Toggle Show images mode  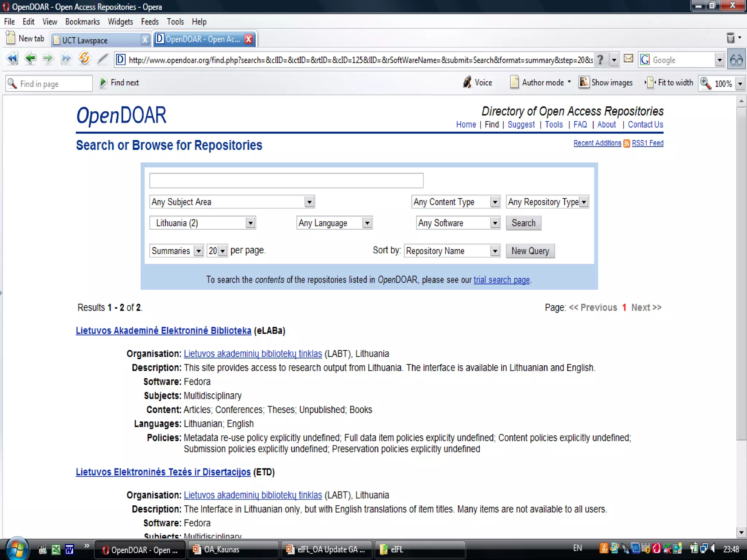point(606,83)
